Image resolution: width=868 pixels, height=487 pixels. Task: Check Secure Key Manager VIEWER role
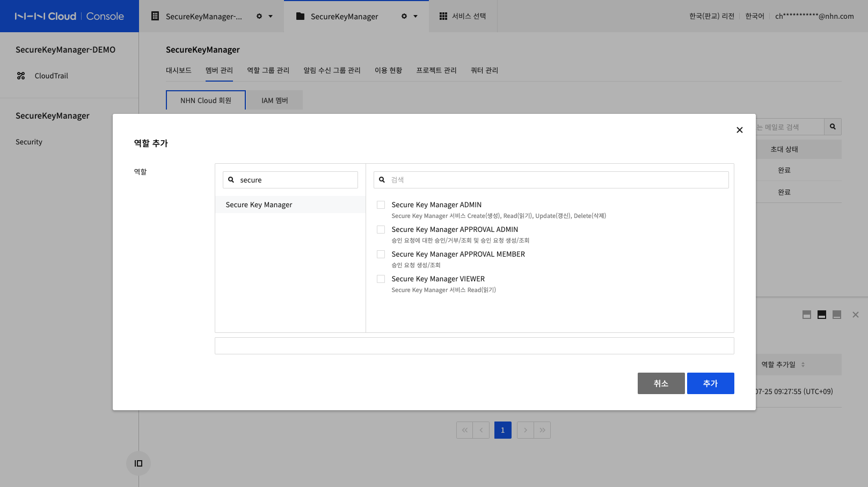tap(381, 279)
